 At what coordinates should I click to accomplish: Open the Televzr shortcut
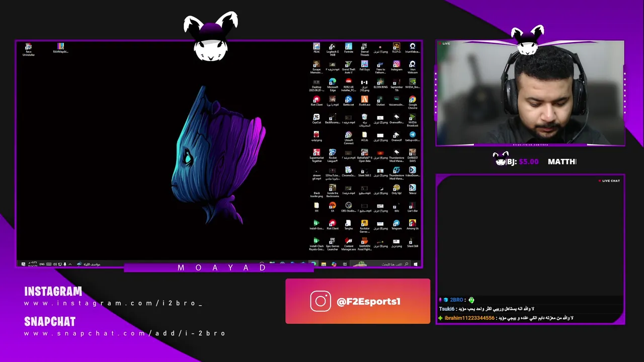413,189
